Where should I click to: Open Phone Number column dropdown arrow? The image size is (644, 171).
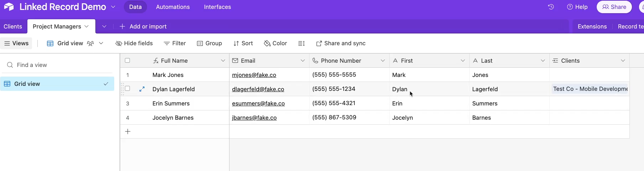point(383,61)
